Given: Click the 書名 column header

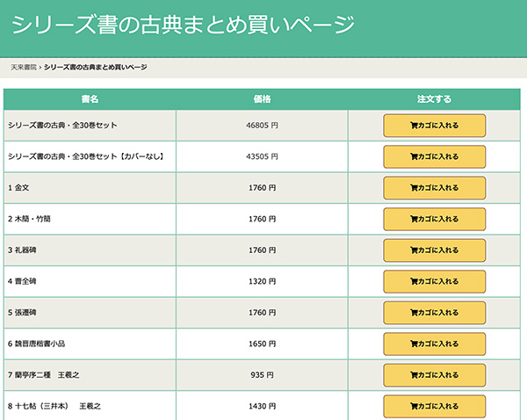Looking at the screenshot, I should (90, 99).
